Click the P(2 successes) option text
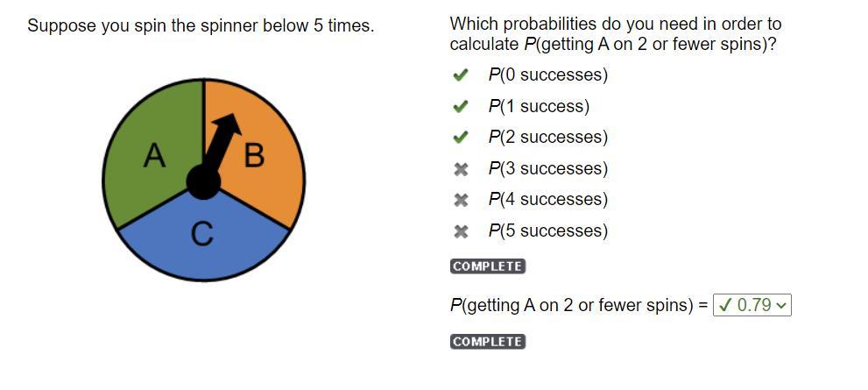868x390 pixels. tap(547, 138)
